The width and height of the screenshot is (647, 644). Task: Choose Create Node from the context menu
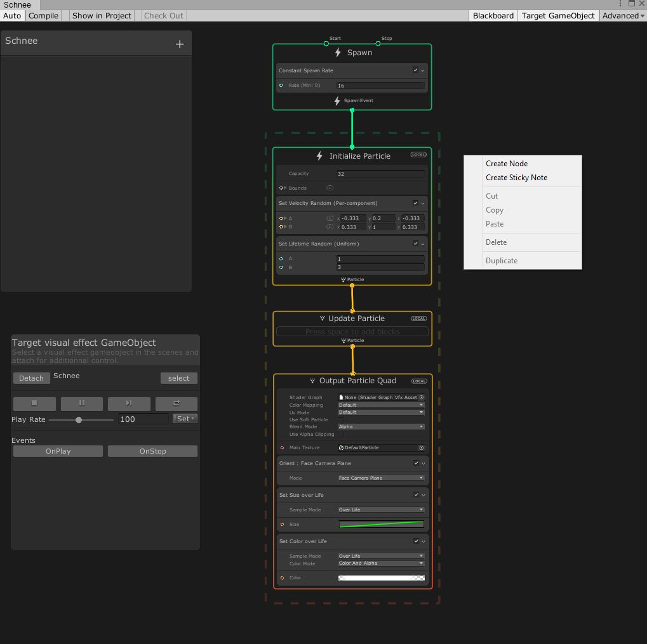pyautogui.click(x=507, y=164)
